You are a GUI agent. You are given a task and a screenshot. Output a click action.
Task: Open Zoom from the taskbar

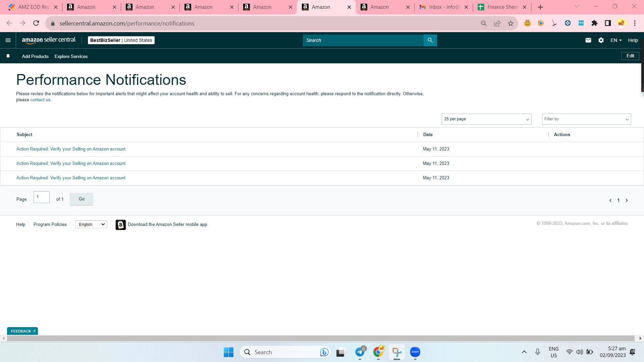[415, 352]
